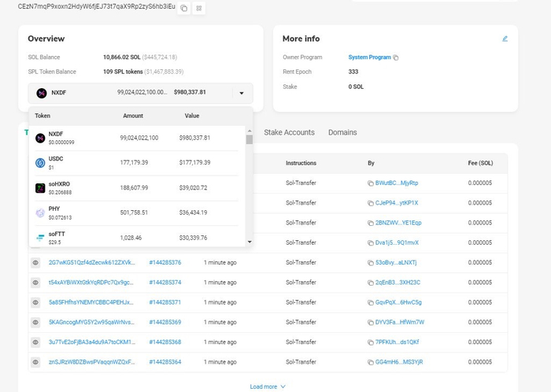
Task: Copy the wallet address at the top
Action: pyautogui.click(x=183, y=8)
